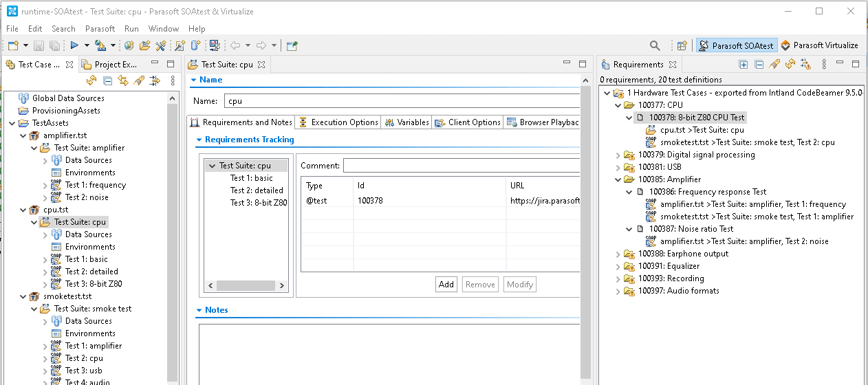Switch to the Execution Options tab

click(338, 122)
